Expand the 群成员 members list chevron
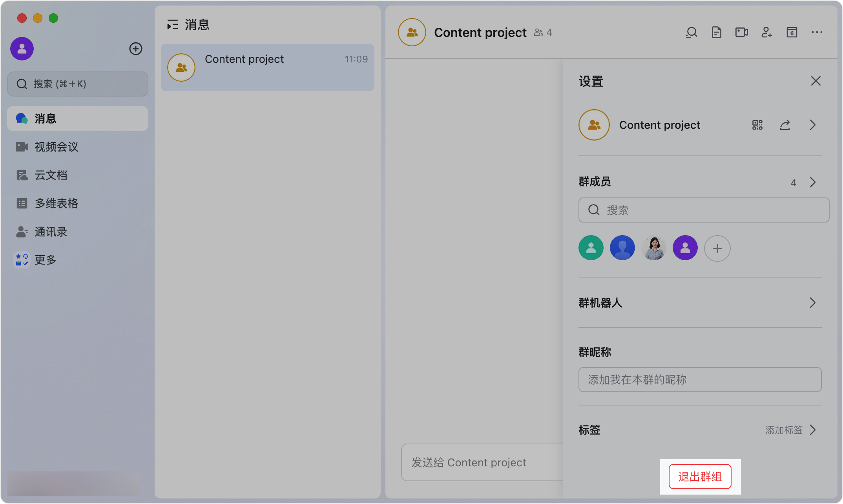This screenshot has width=843, height=504. [813, 182]
